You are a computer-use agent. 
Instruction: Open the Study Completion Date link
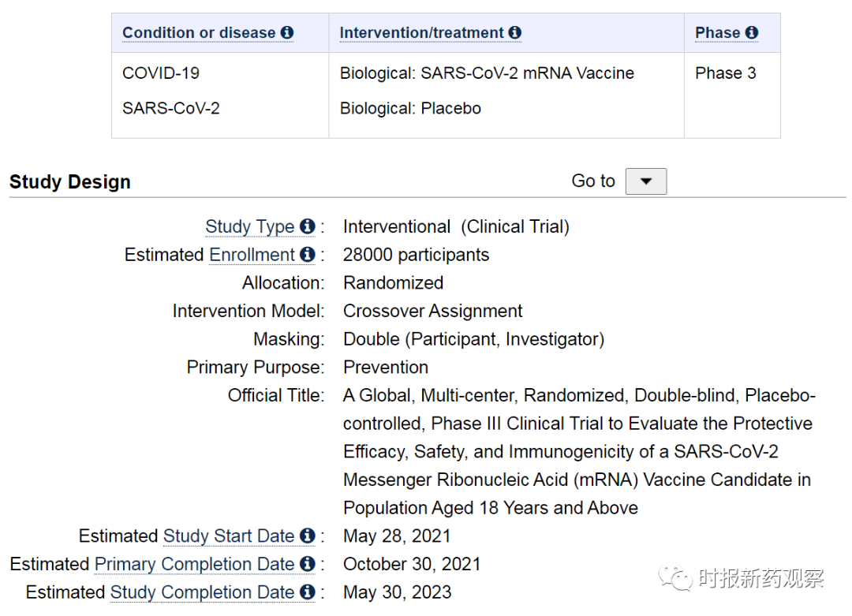(x=202, y=592)
